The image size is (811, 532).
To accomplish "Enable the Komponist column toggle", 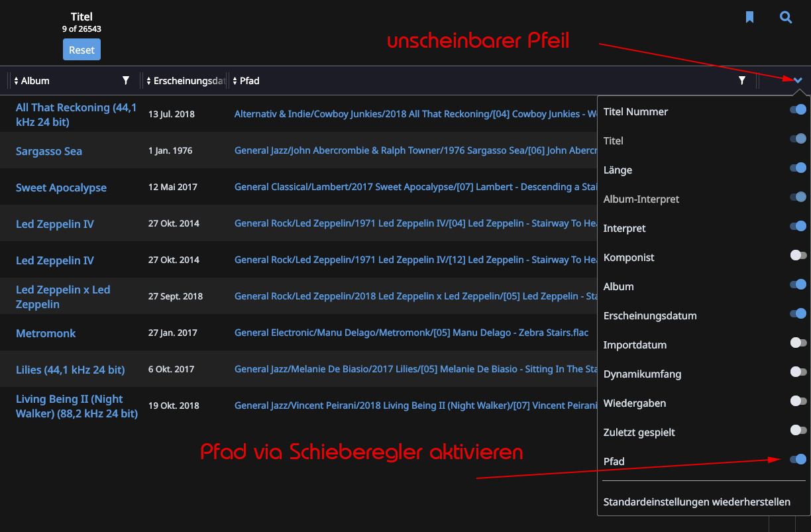I will point(798,255).
